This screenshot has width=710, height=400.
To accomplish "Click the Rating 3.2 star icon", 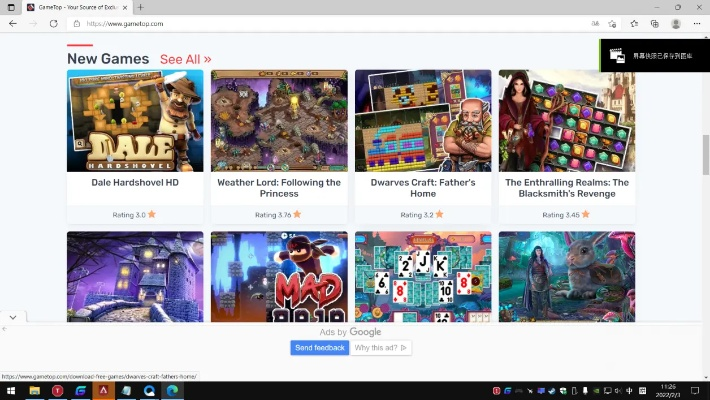I will click(x=439, y=214).
